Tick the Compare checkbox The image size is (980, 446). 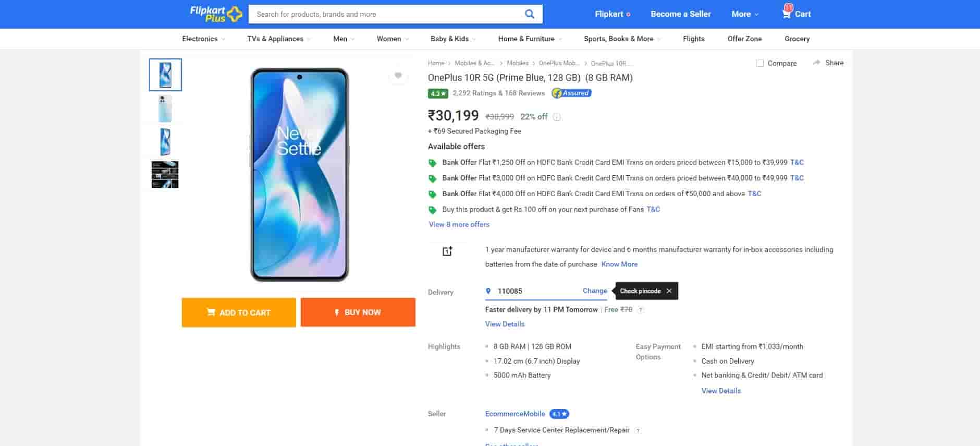point(760,63)
